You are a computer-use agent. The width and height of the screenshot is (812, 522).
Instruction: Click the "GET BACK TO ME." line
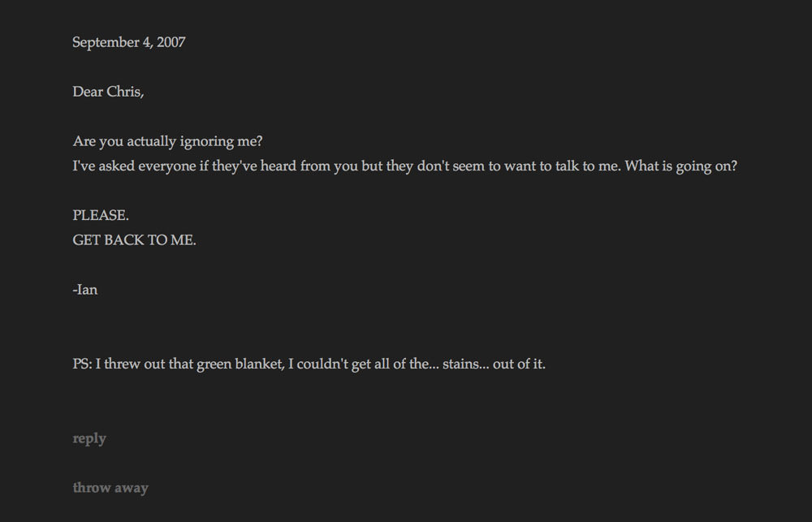coord(134,240)
